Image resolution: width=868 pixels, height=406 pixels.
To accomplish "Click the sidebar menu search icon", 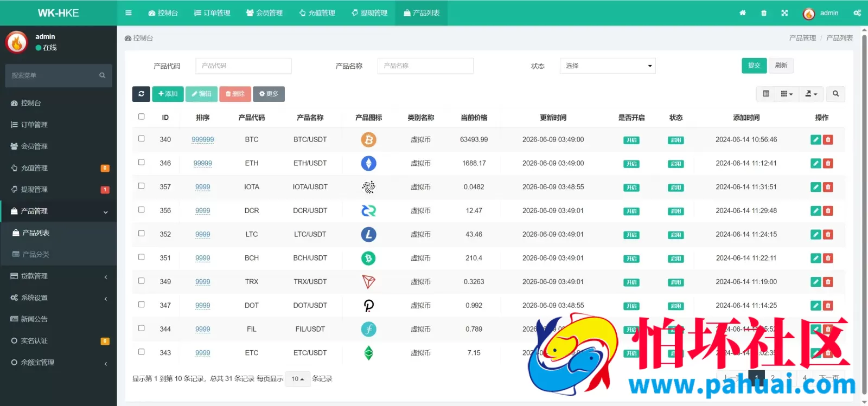I will pyautogui.click(x=102, y=75).
